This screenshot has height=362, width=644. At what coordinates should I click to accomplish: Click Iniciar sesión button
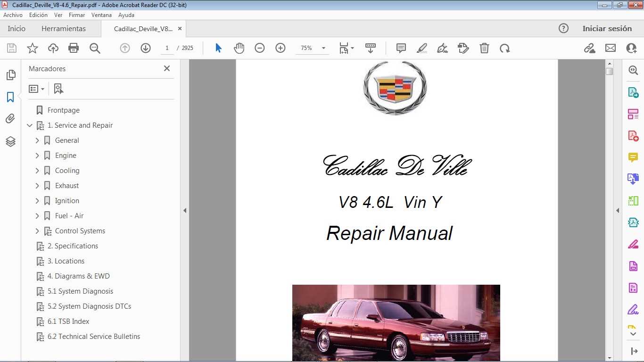[x=607, y=28]
